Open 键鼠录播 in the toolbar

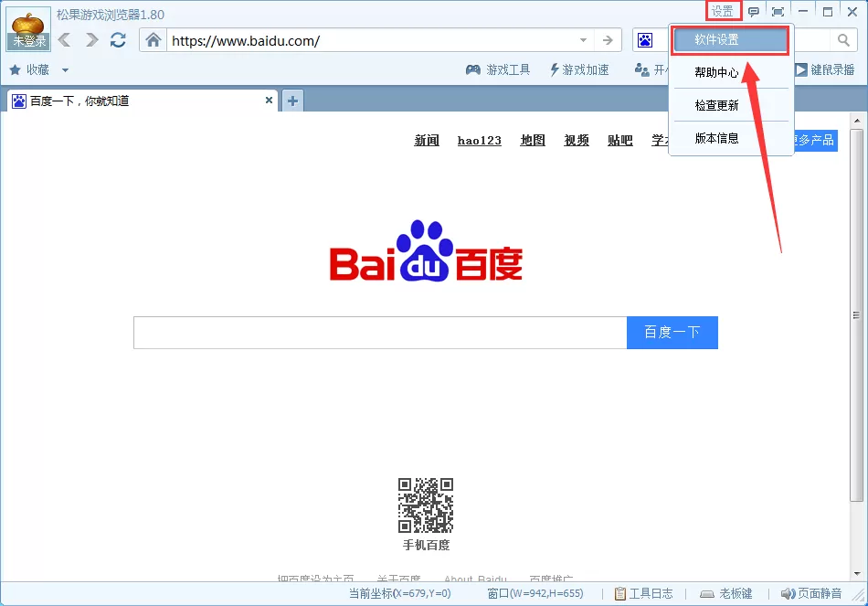(825, 69)
